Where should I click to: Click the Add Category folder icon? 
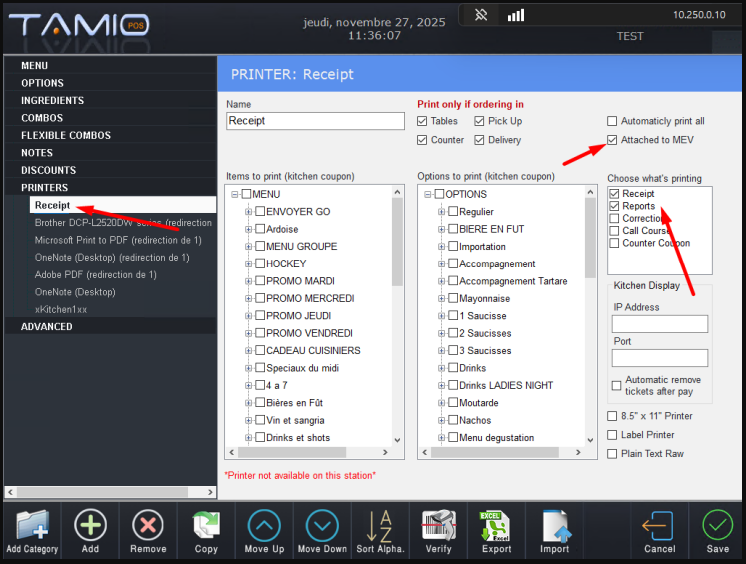point(32,524)
